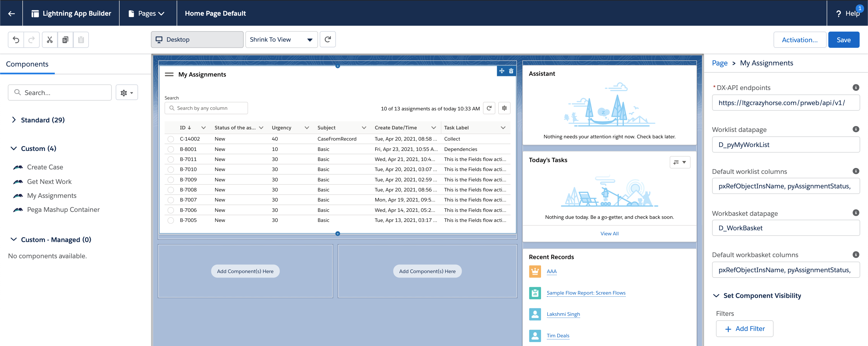Select the radio button for assignment B-8001
The height and width of the screenshot is (346, 868).
(x=170, y=149)
